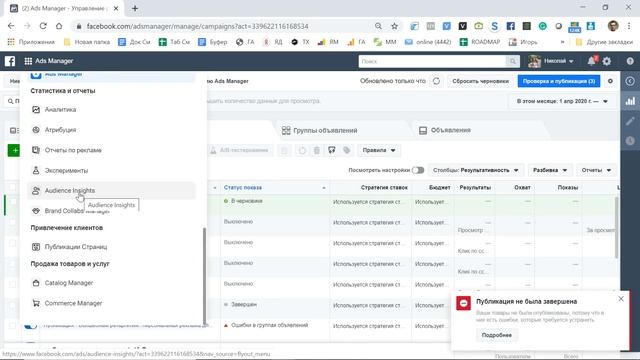Refresh data with the circular arrow icon
The width and height of the screenshot is (640, 360).
click(436, 81)
